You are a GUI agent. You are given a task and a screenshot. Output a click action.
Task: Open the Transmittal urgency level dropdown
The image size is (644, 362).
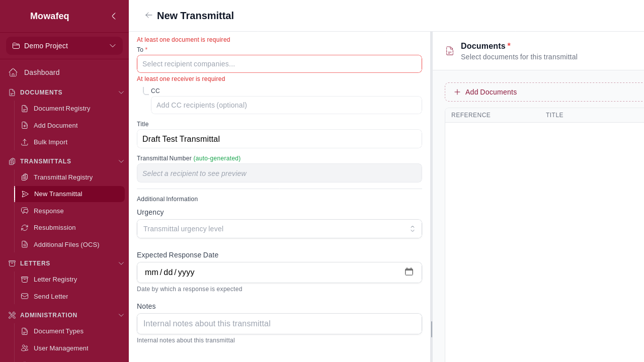279,229
